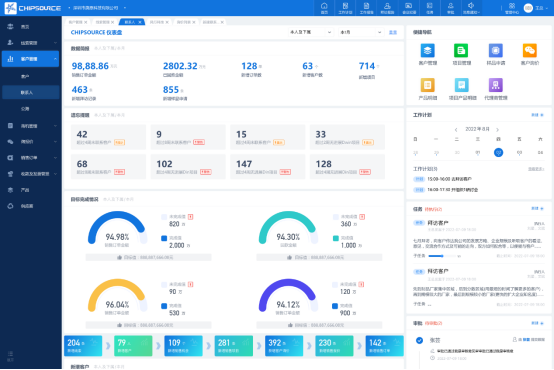Click the speaker announcement icon in header
This screenshot has width=554, height=370.
pos(471,5)
